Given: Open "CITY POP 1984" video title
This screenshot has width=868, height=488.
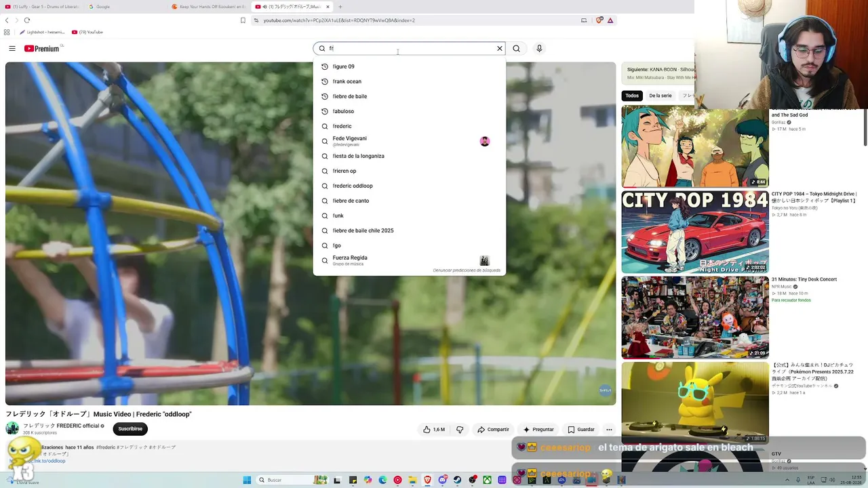Looking at the screenshot, I should pyautogui.click(x=814, y=197).
